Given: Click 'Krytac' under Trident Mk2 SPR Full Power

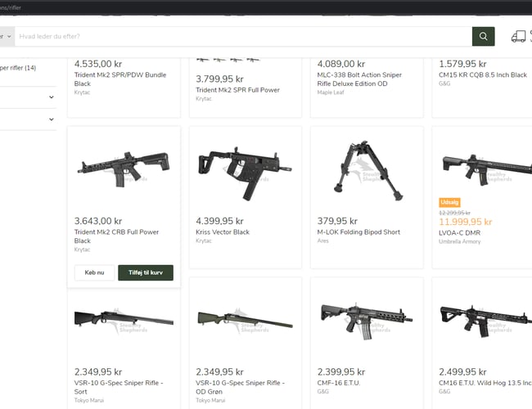Looking at the screenshot, I should pos(204,99).
